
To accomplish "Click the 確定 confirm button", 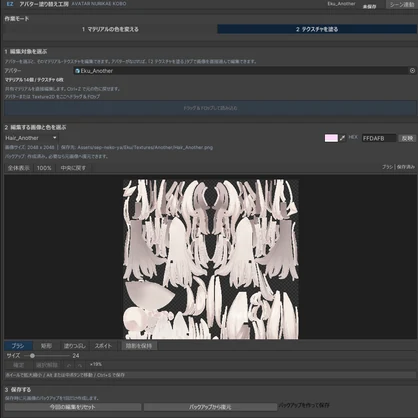I will [x=19, y=365].
